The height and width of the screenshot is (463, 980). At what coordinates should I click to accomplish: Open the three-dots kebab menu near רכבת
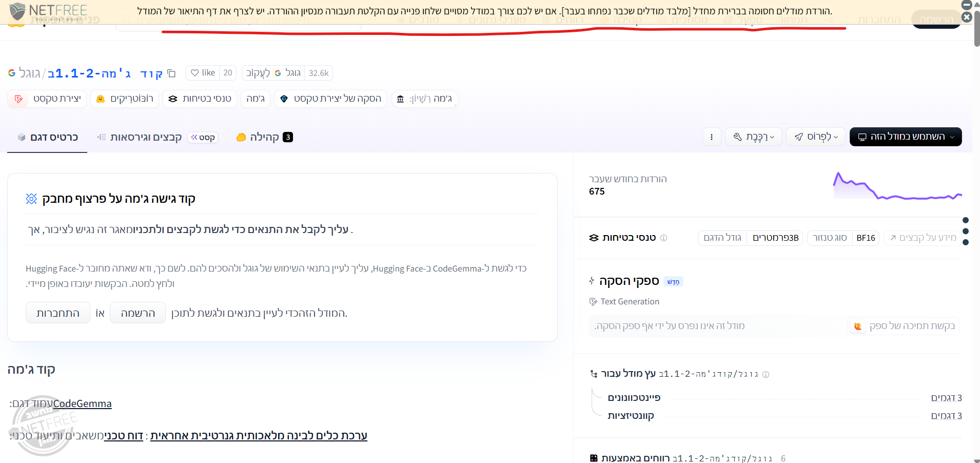pos(712,137)
